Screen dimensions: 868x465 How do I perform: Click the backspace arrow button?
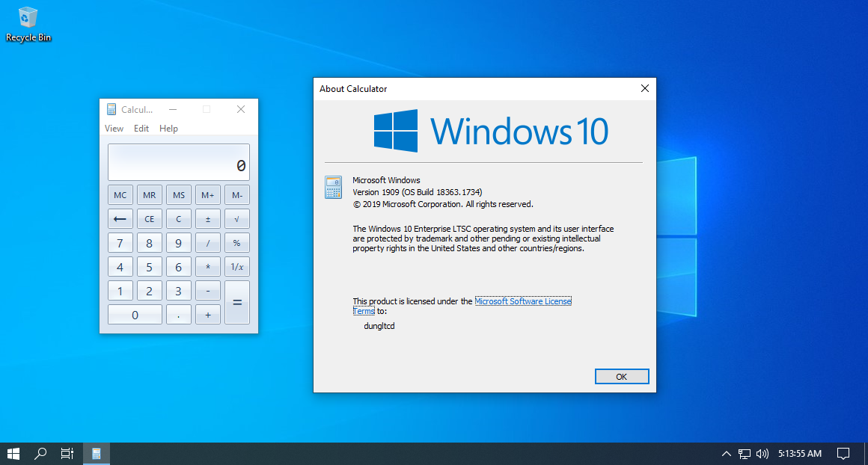[120, 219]
